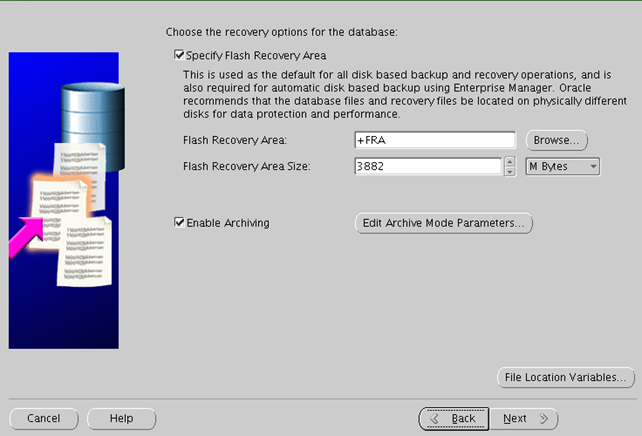This screenshot has height=436, width=642.
Task: Click the Flash Recovery Area text field
Action: coord(435,140)
